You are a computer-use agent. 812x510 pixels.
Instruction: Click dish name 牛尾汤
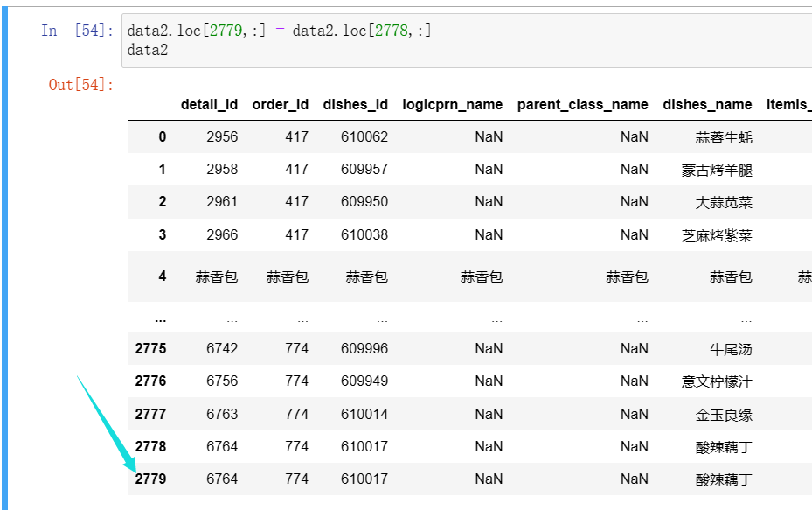(x=731, y=349)
